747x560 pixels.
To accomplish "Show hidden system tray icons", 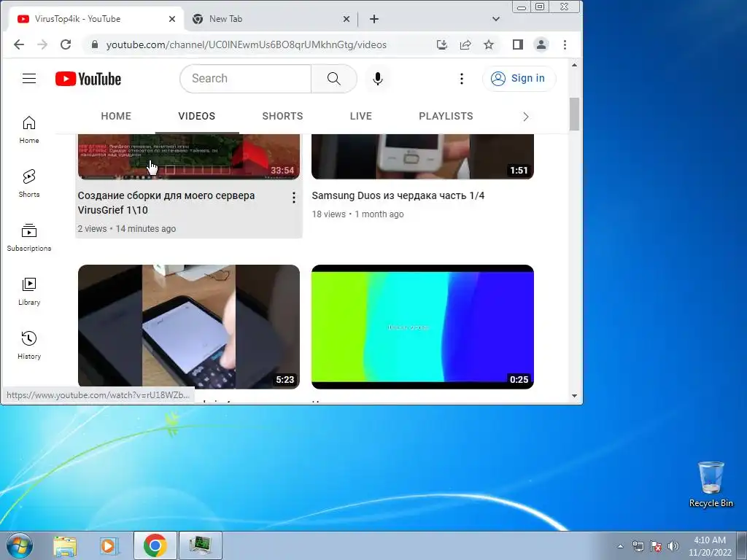I will pyautogui.click(x=620, y=546).
